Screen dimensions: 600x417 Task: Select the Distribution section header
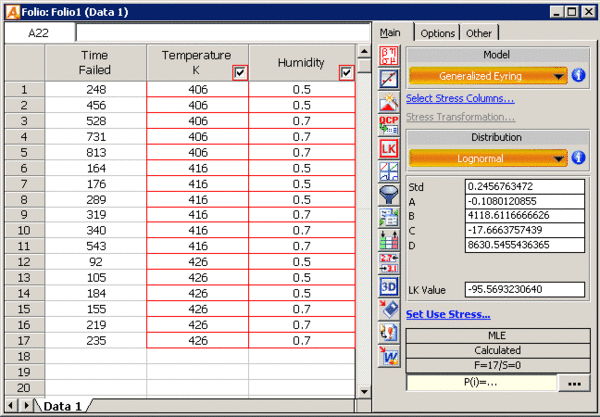[x=497, y=137]
